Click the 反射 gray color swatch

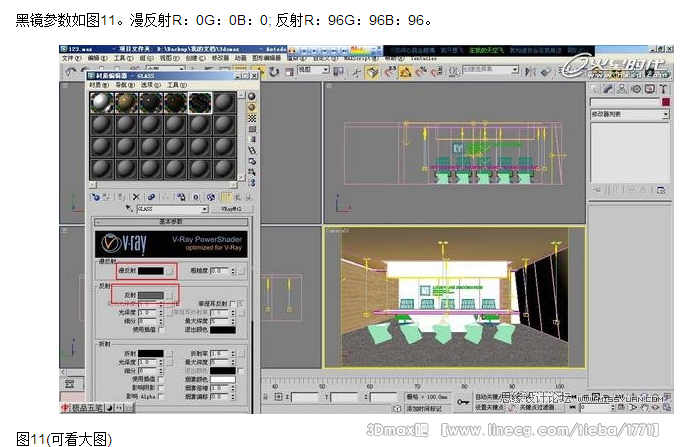coord(151,295)
